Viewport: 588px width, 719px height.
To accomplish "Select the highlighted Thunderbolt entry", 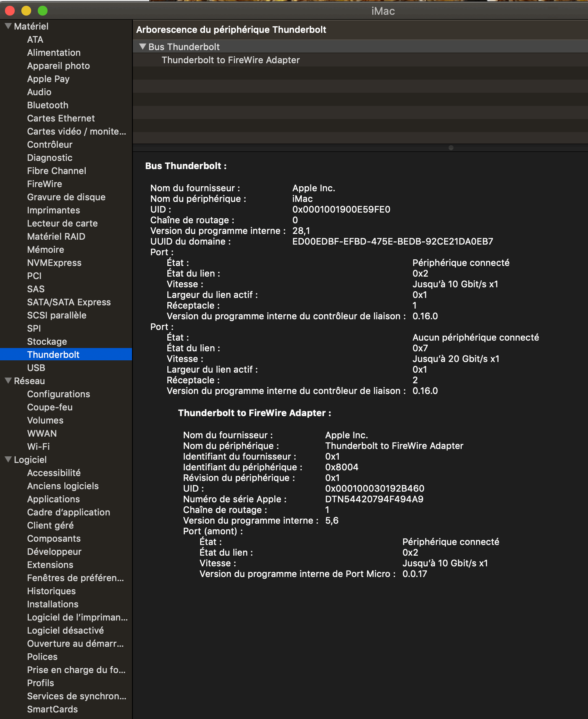I will click(x=66, y=355).
